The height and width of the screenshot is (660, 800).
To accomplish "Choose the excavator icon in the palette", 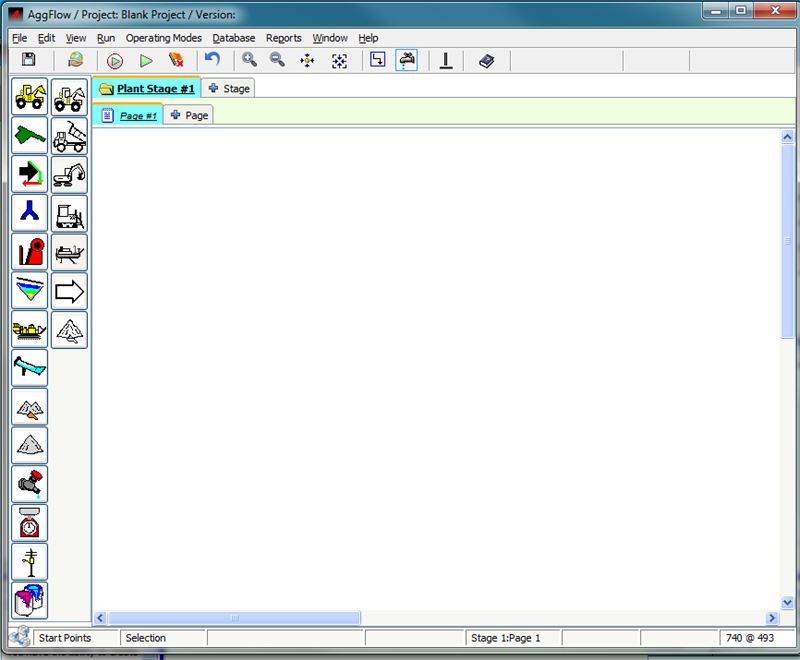I will click(x=69, y=174).
